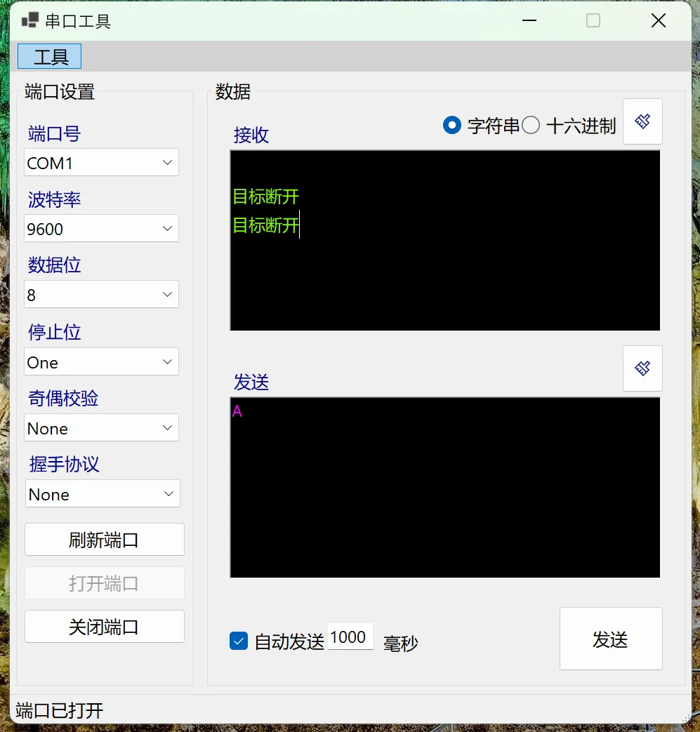
Task: Clear the receive area with broom icon
Action: pyautogui.click(x=642, y=121)
